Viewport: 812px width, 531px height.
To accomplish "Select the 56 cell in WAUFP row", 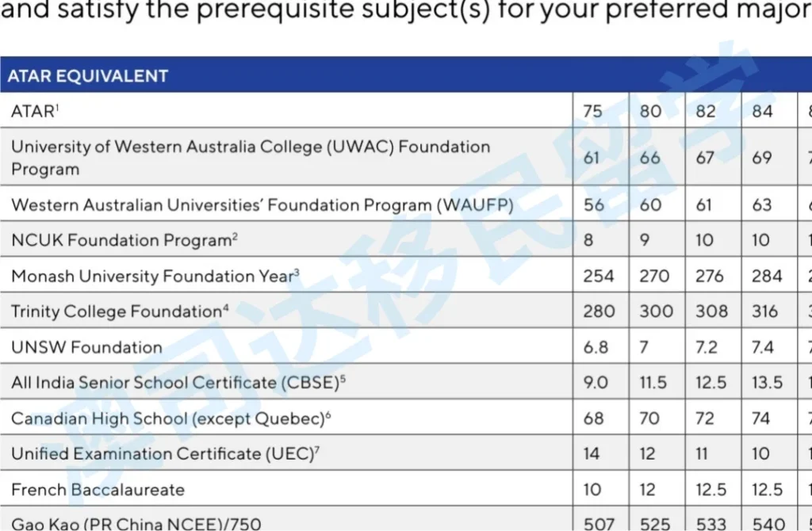I will pos(593,205).
